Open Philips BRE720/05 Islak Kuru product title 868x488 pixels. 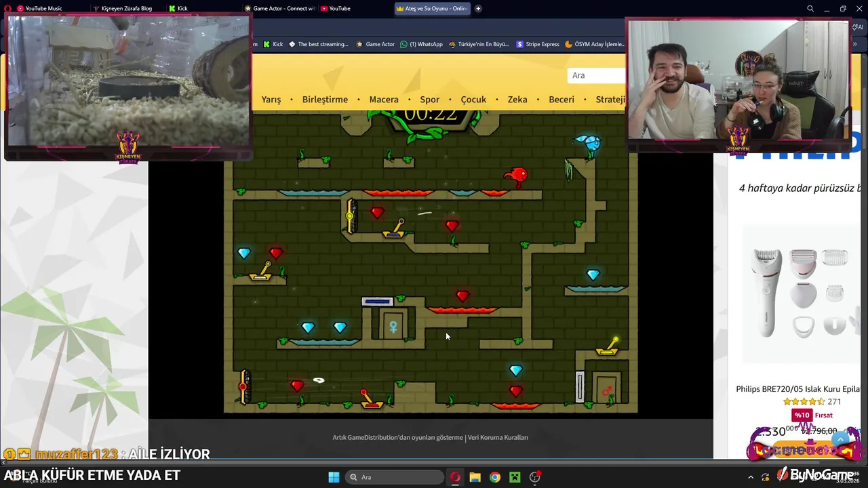pyautogui.click(x=798, y=389)
